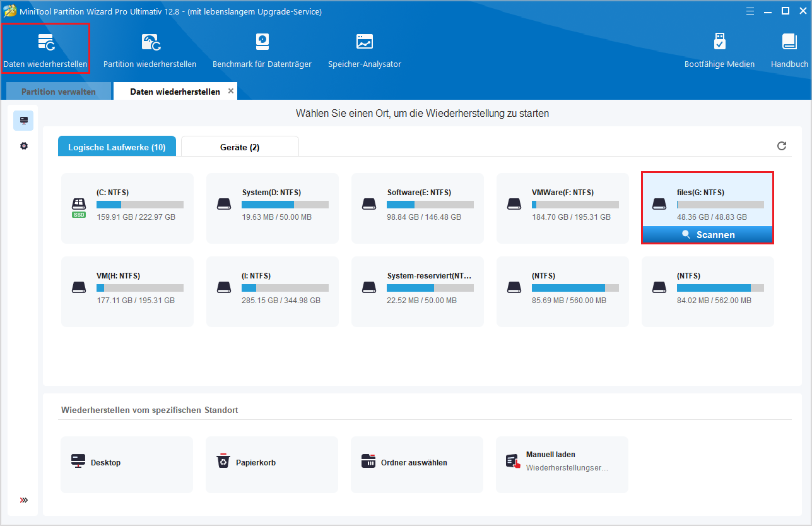812x526 pixels.
Task: Select System(D: NTFS) drive card
Action: point(273,208)
